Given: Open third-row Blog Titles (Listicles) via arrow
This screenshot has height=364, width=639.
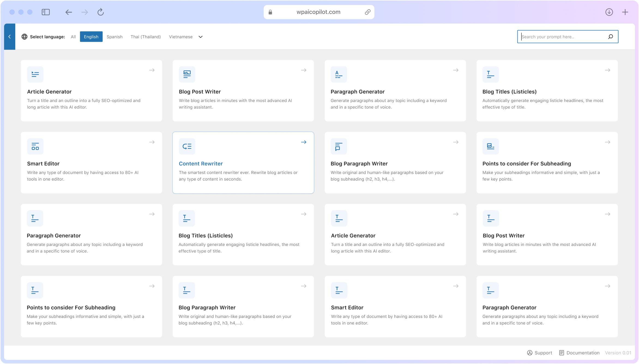Looking at the screenshot, I should click(304, 214).
